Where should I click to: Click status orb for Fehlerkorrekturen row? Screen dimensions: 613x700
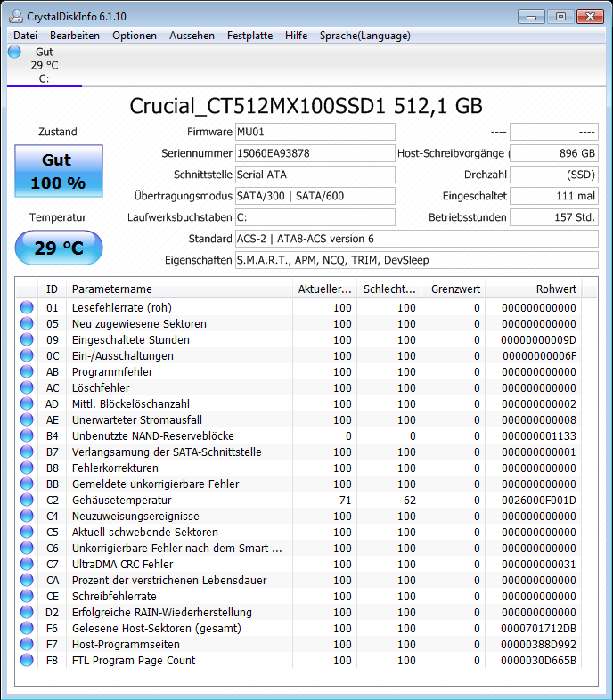coord(27,468)
